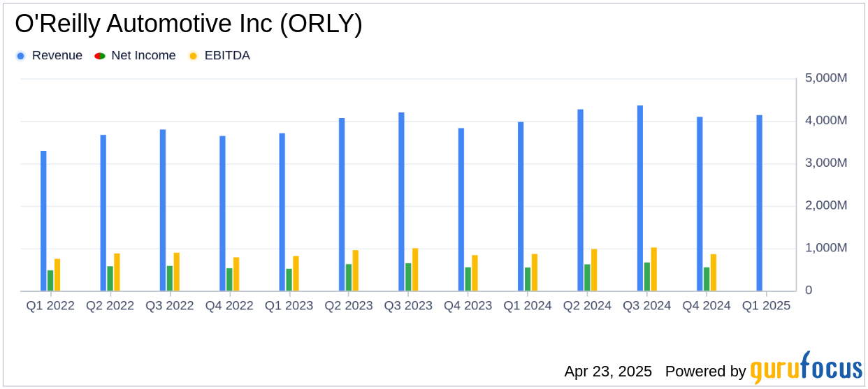The height and width of the screenshot is (389, 868).
Task: Toggle the EBITDA series legend label
Action: (227, 56)
